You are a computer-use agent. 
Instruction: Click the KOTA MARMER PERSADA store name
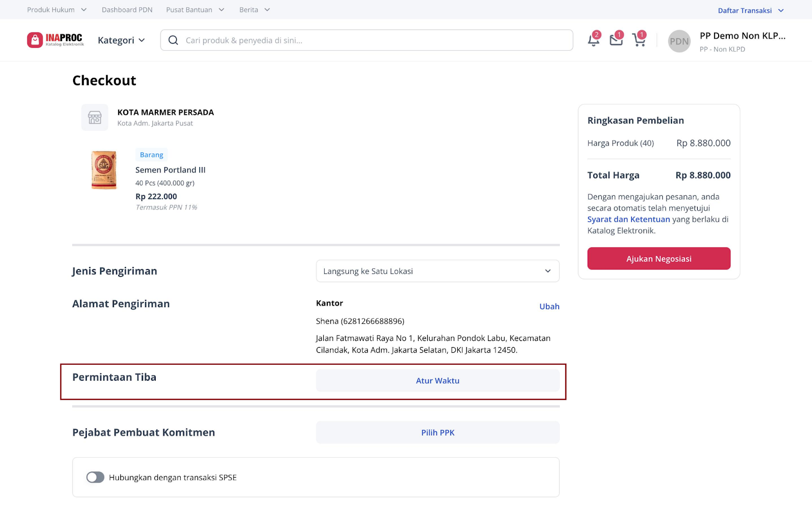pyautogui.click(x=165, y=112)
